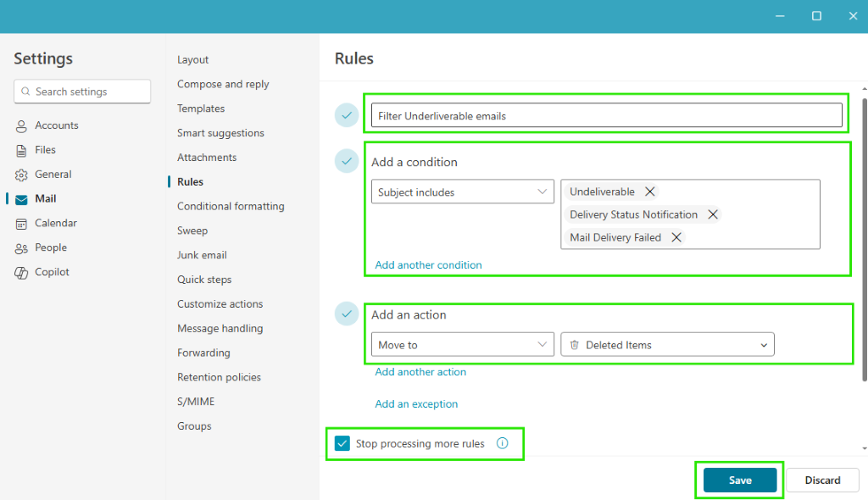
Task: Click the checkmark circle beside Add a condition
Action: click(347, 161)
